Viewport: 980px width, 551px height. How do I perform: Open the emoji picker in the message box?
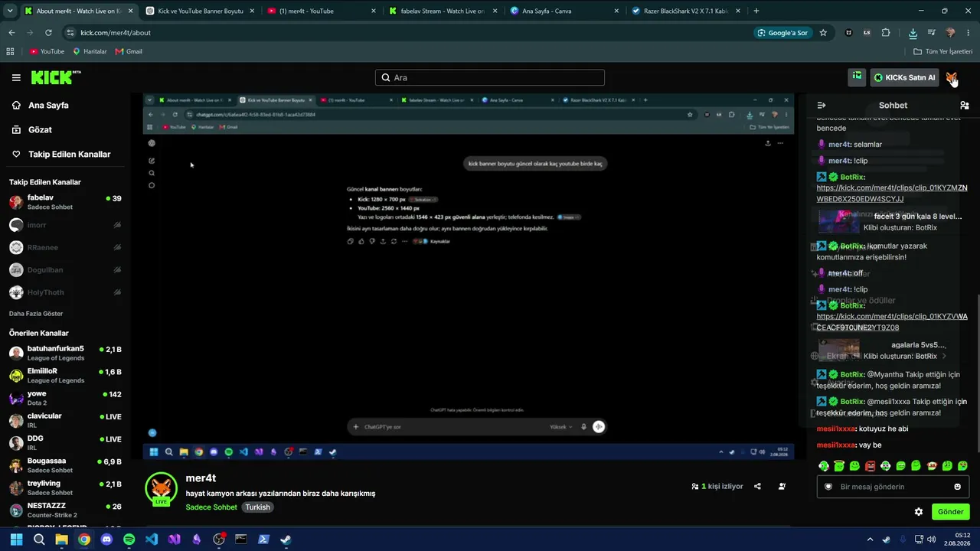point(958,487)
